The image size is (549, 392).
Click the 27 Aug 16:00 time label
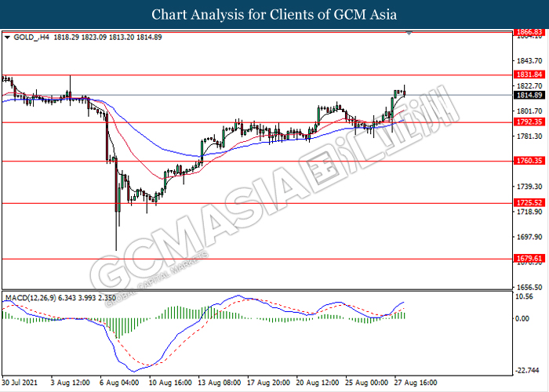[x=416, y=383]
